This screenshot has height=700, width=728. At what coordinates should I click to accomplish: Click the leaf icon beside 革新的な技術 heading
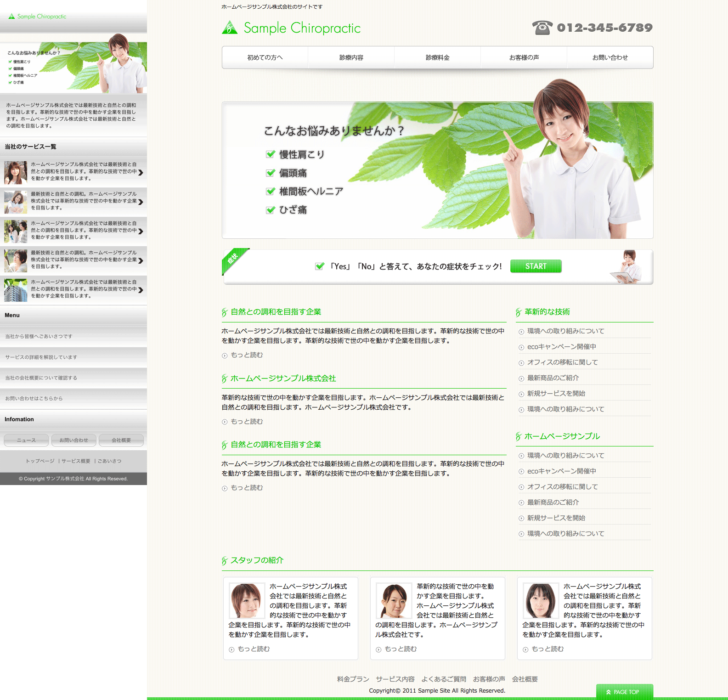518,312
